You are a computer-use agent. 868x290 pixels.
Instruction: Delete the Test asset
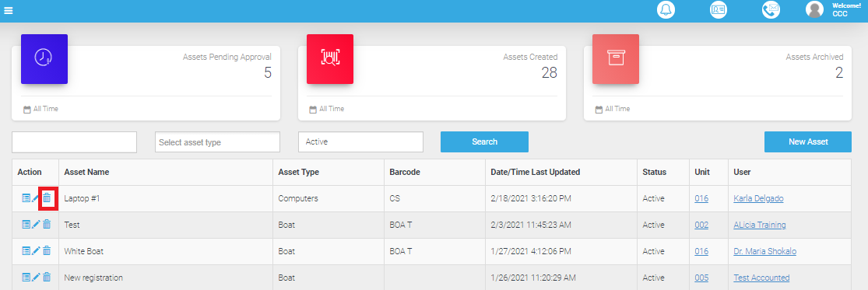click(x=47, y=224)
